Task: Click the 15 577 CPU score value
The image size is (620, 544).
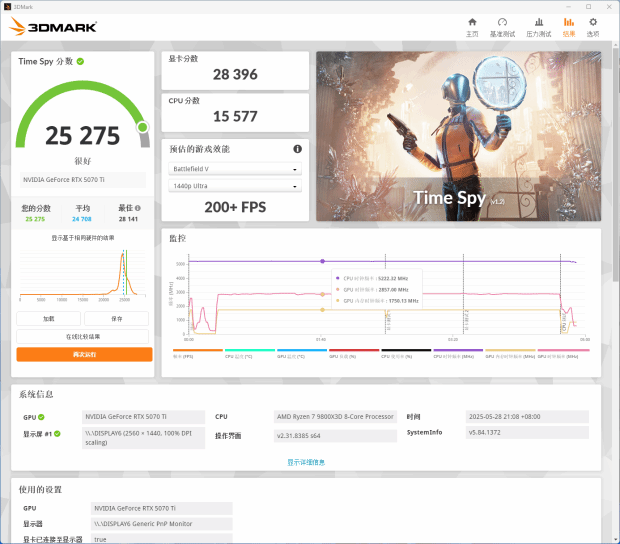Action: [235, 116]
